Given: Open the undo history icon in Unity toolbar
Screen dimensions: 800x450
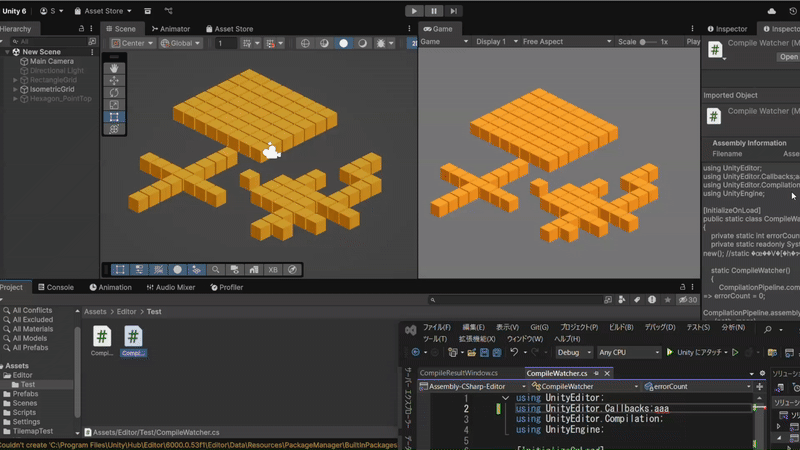Looking at the screenshot, I should 793,11.
